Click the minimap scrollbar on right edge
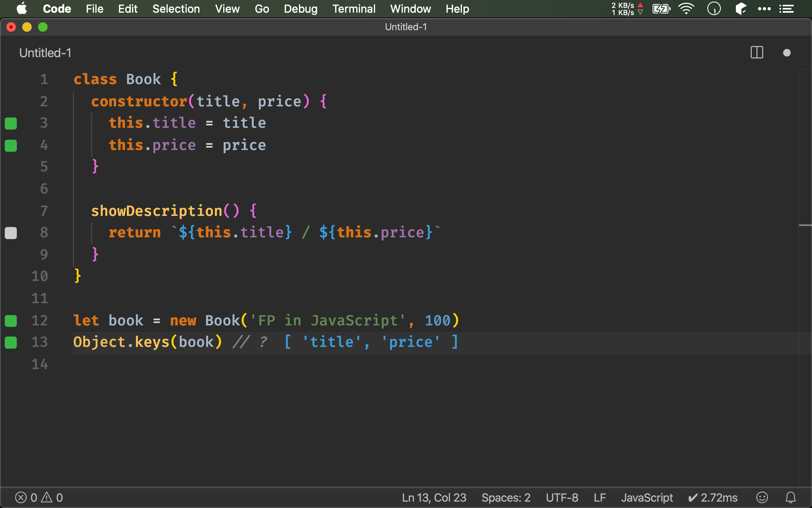The image size is (812, 508). 805,225
